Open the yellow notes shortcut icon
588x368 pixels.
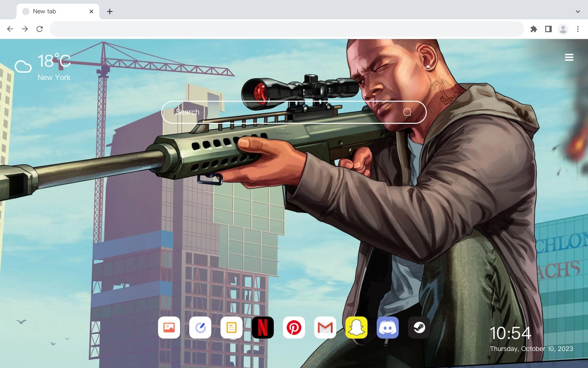click(x=232, y=328)
